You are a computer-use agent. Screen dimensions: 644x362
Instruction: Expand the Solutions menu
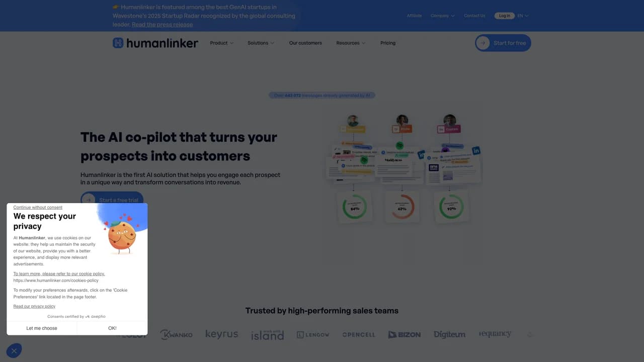click(261, 43)
